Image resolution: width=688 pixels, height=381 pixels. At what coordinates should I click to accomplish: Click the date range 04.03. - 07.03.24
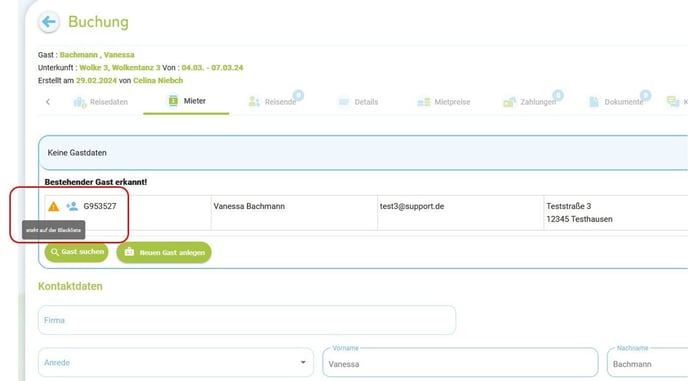212,68
